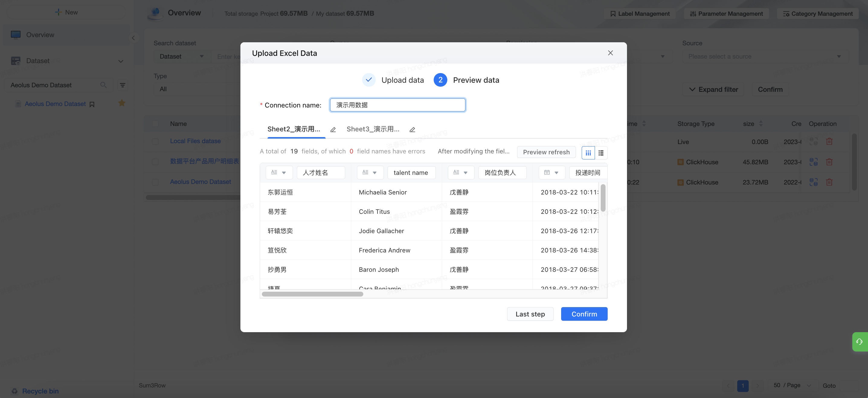Toggle the favorite star for Aeolus Demo Dataset
This screenshot has height=398, width=868.
pyautogui.click(x=122, y=103)
